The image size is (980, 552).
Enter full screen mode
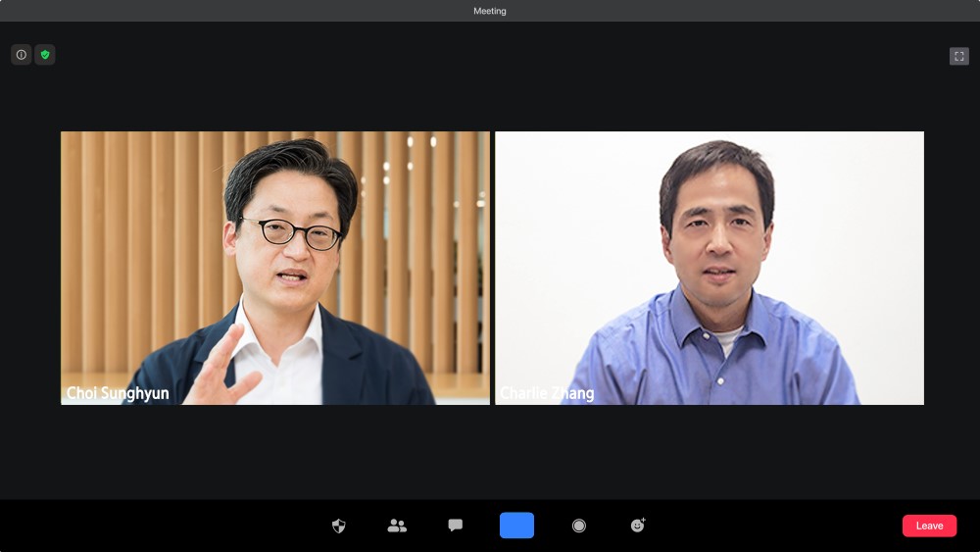[958, 56]
